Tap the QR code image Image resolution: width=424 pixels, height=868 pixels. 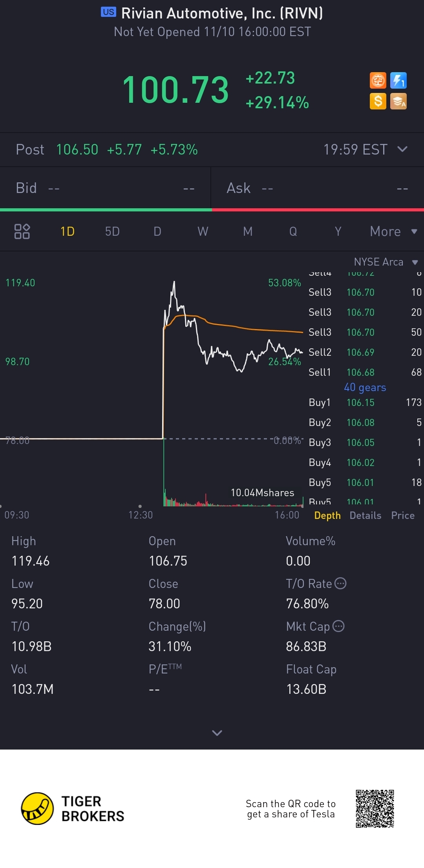pos(375,809)
